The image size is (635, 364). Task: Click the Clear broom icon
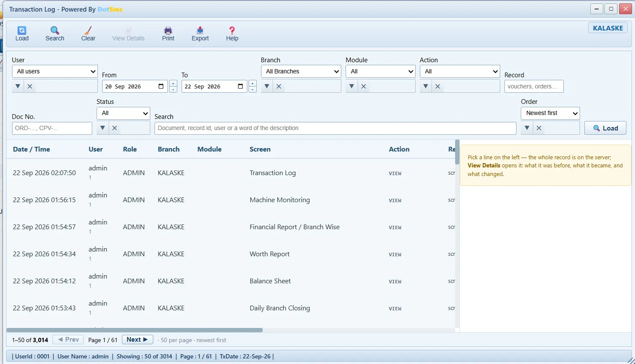click(x=88, y=33)
